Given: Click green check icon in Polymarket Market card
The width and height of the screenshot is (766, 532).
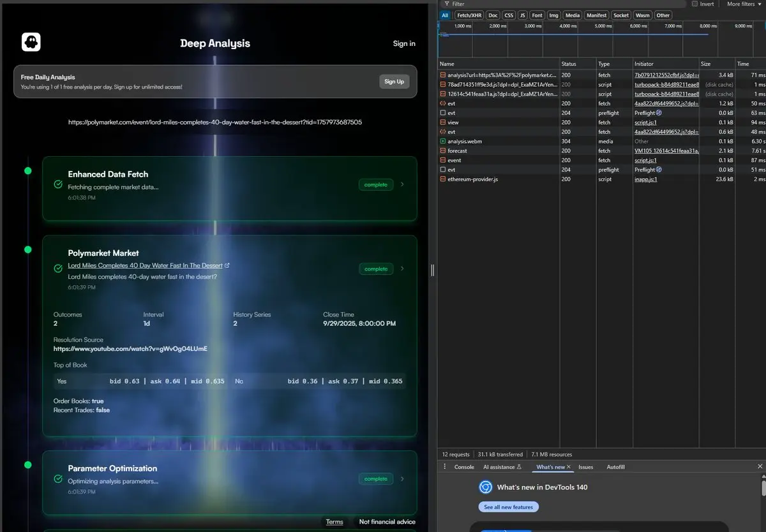Looking at the screenshot, I should pos(58,269).
